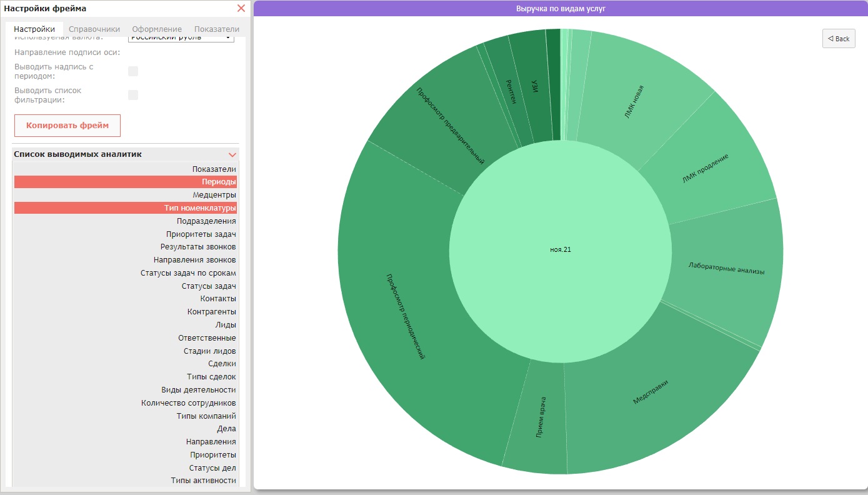
Task: Click the Копировать фрейм button
Action: [67, 126]
